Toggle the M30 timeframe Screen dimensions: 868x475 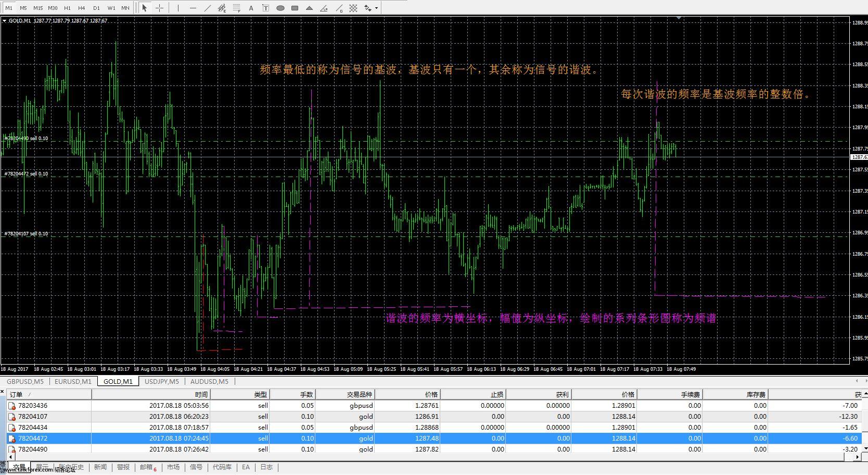pyautogui.click(x=53, y=8)
